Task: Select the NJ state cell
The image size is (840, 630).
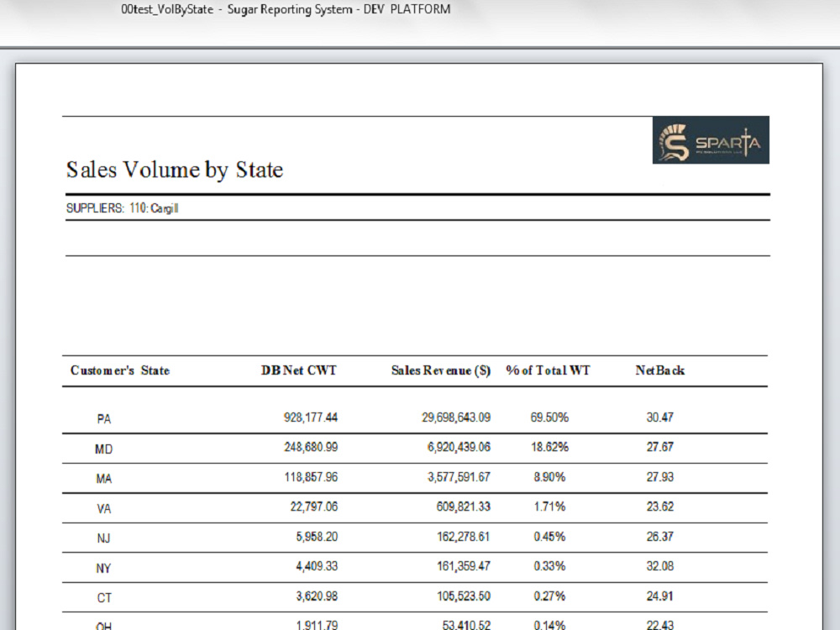Action: click(x=104, y=538)
